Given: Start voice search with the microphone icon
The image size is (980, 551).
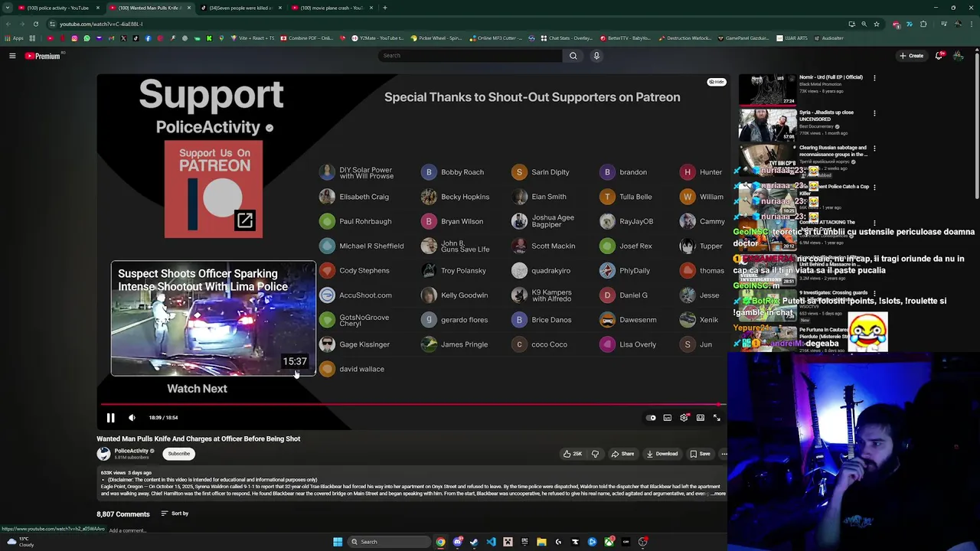Looking at the screenshot, I should pos(596,56).
